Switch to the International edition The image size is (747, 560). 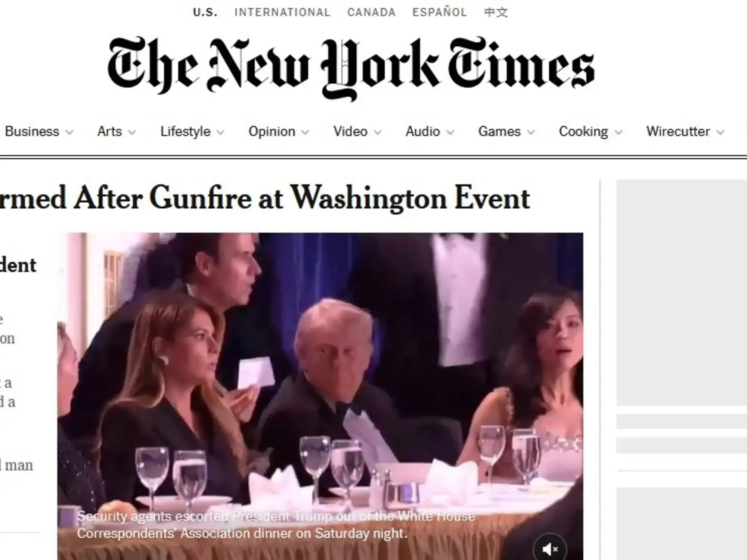tap(282, 12)
